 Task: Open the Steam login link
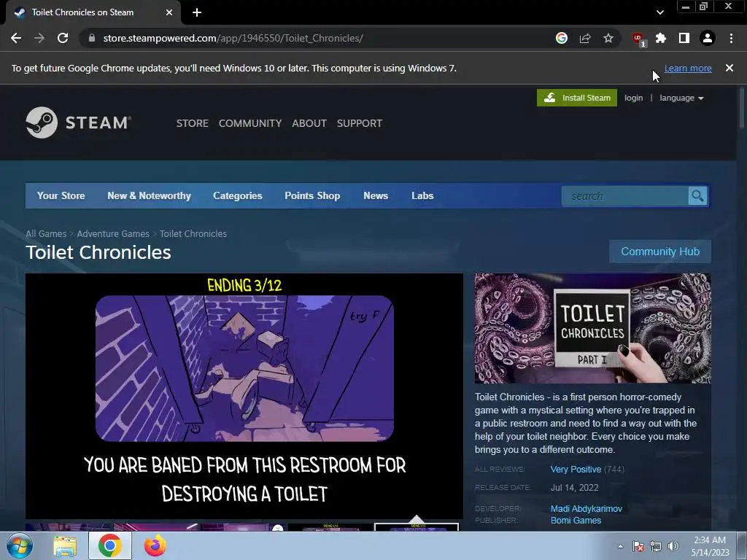(x=634, y=98)
